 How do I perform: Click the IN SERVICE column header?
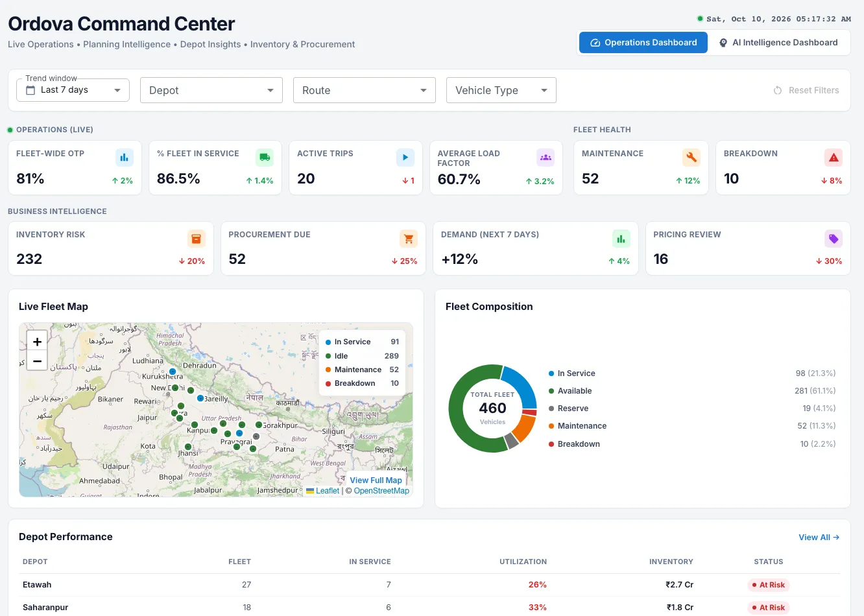pos(370,562)
